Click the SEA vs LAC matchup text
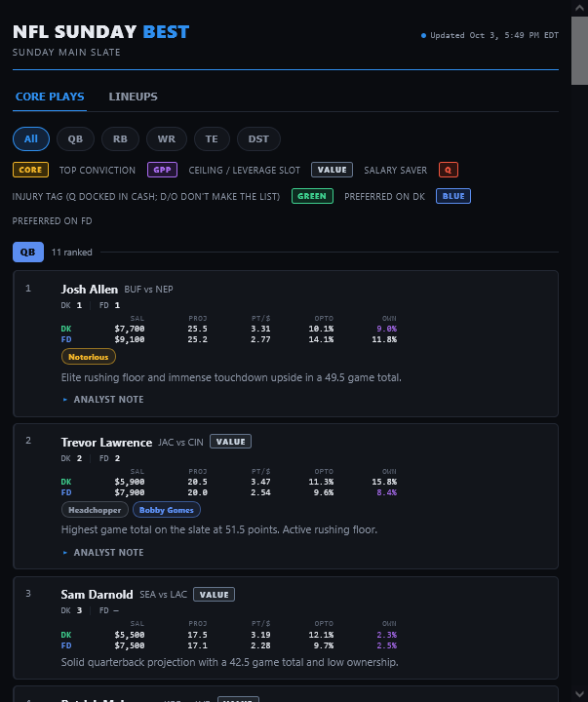The height and width of the screenshot is (702, 588). 164,595
